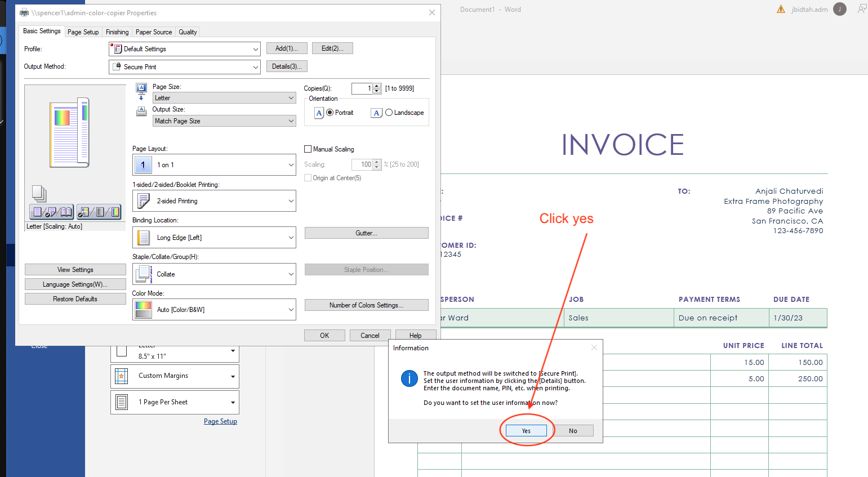Open Number of Colors Settings...
868x477 pixels.
click(366, 305)
